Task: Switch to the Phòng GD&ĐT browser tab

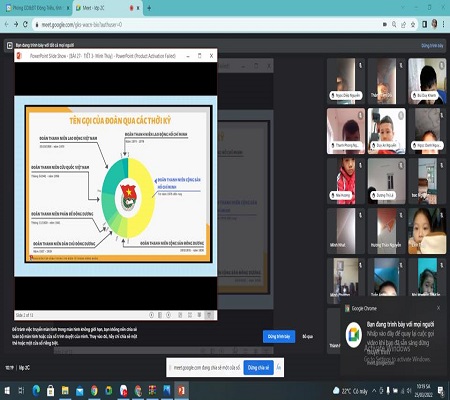Action: pyautogui.click(x=36, y=8)
